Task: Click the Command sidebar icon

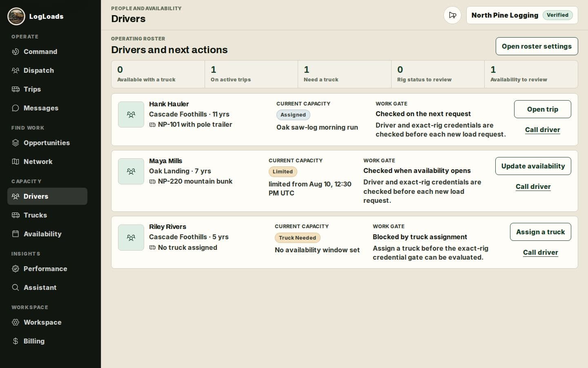Action: [x=16, y=52]
